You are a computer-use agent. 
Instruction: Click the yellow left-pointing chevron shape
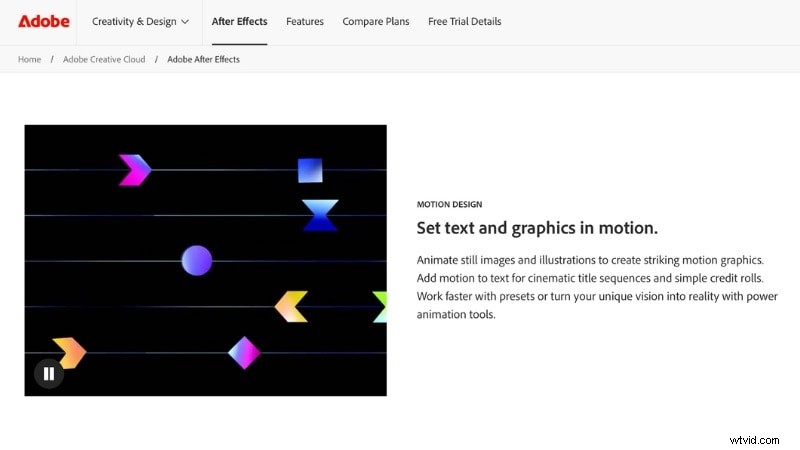coord(291,307)
